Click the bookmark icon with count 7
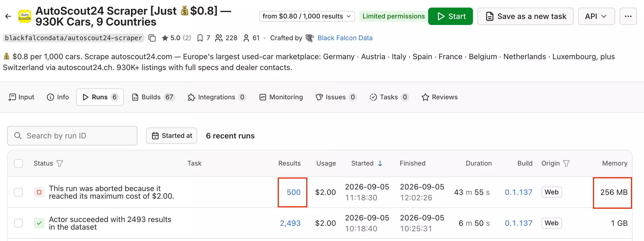The image size is (644, 241). click(x=200, y=38)
